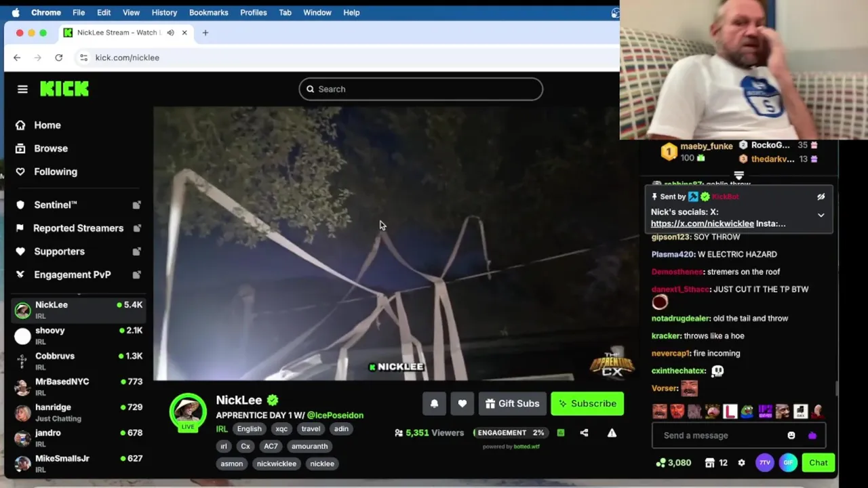
Task: Open external link icon next to Engagement PvP
Action: point(136,274)
